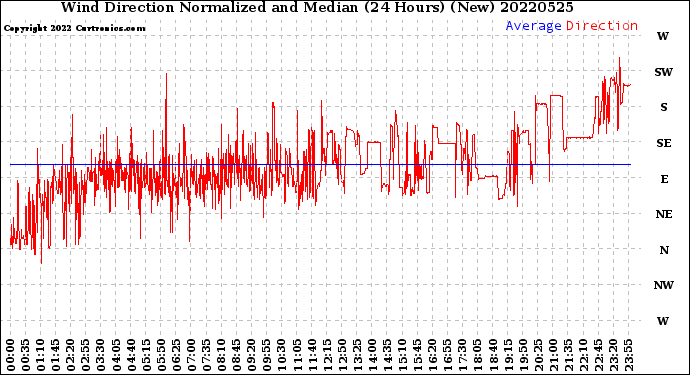Click the NW direction axis label

pos(664,285)
